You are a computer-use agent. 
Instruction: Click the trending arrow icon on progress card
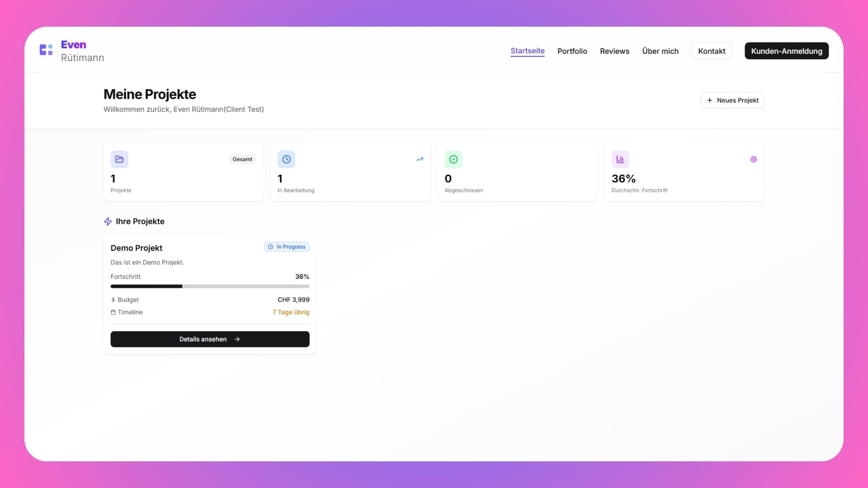pos(420,159)
